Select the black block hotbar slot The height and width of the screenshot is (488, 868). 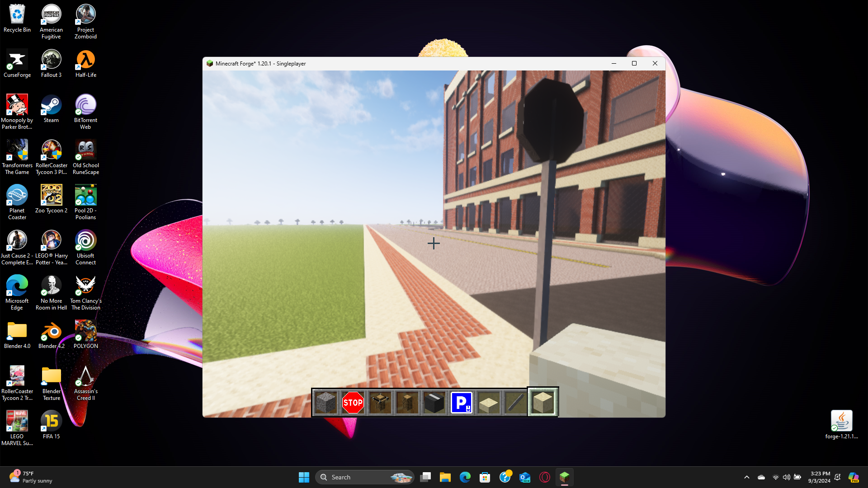pos(434,402)
